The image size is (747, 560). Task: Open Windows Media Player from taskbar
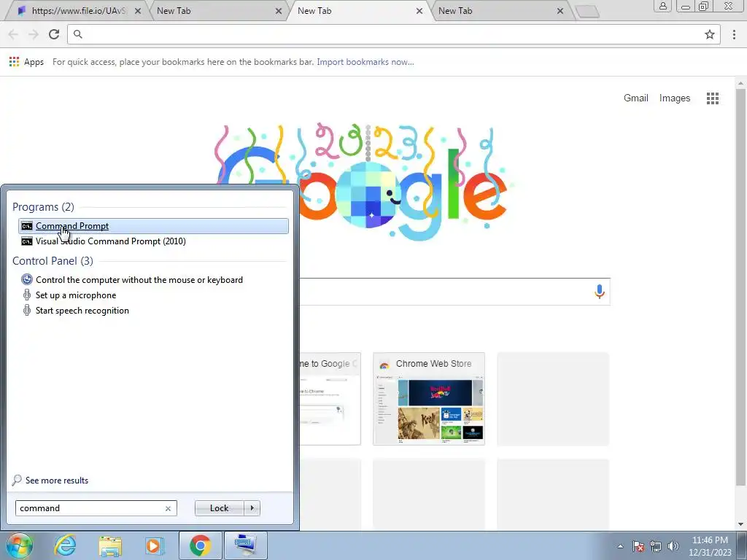tap(155, 545)
